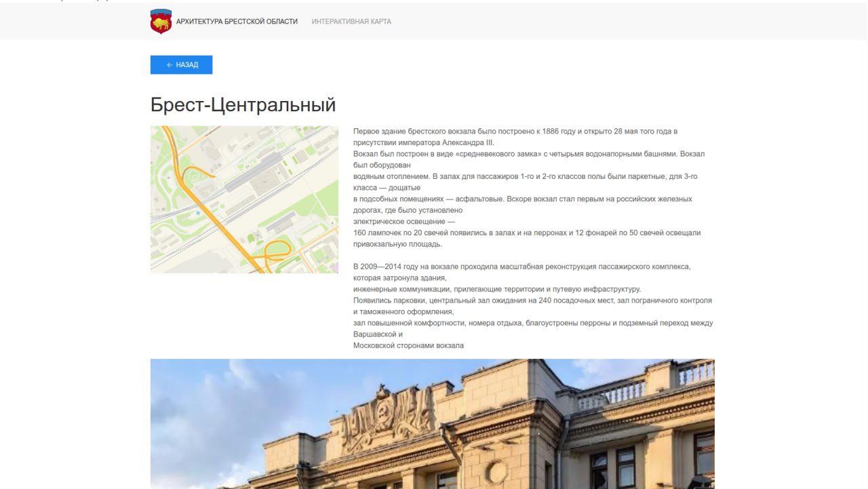Screen dimensions: 868x489
Task: Go to the «Интерактивная карта» page
Action: tap(351, 22)
